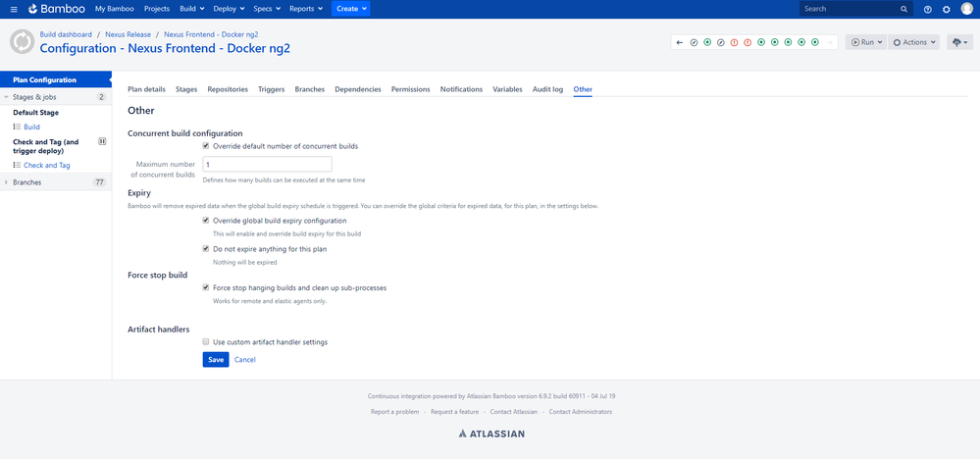Switch to the Dependencies tab
This screenshot has height=459, width=980.
pos(357,89)
